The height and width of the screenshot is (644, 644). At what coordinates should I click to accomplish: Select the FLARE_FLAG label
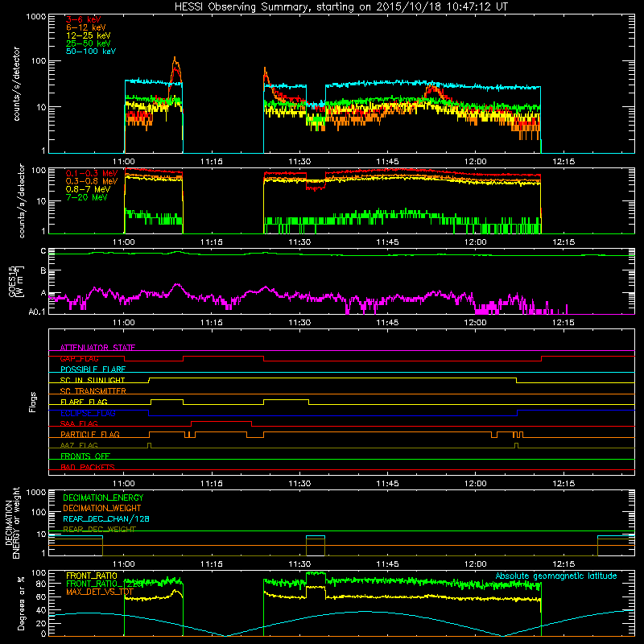(x=84, y=402)
